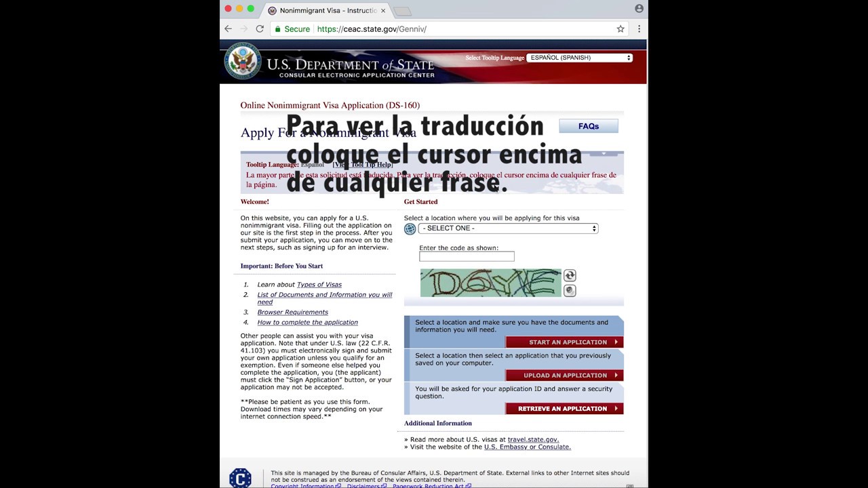Click the Get Started heading
The image size is (868, 488).
point(421,202)
